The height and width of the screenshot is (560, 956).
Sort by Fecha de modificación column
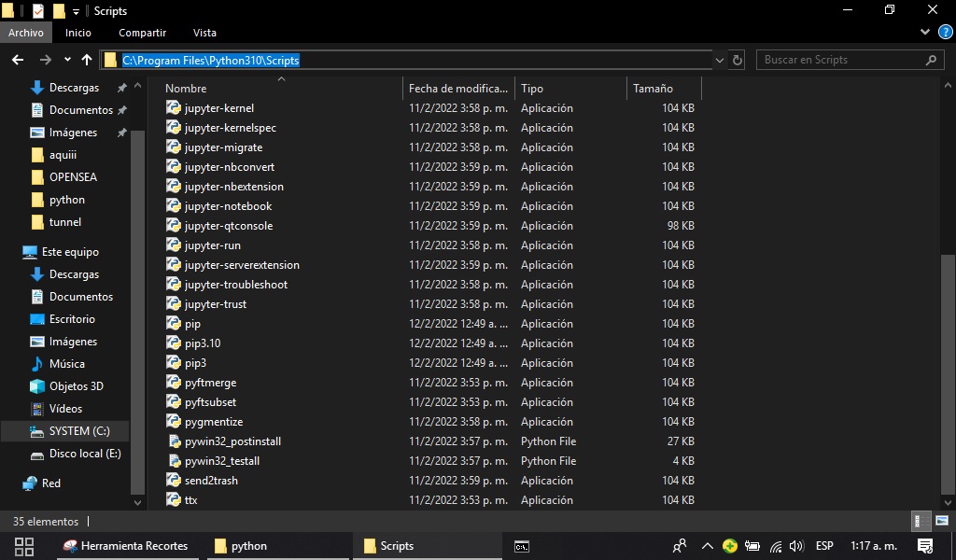pyautogui.click(x=457, y=89)
